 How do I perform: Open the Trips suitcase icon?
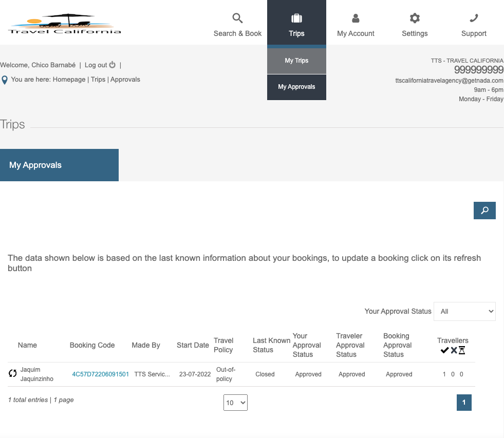(x=296, y=18)
